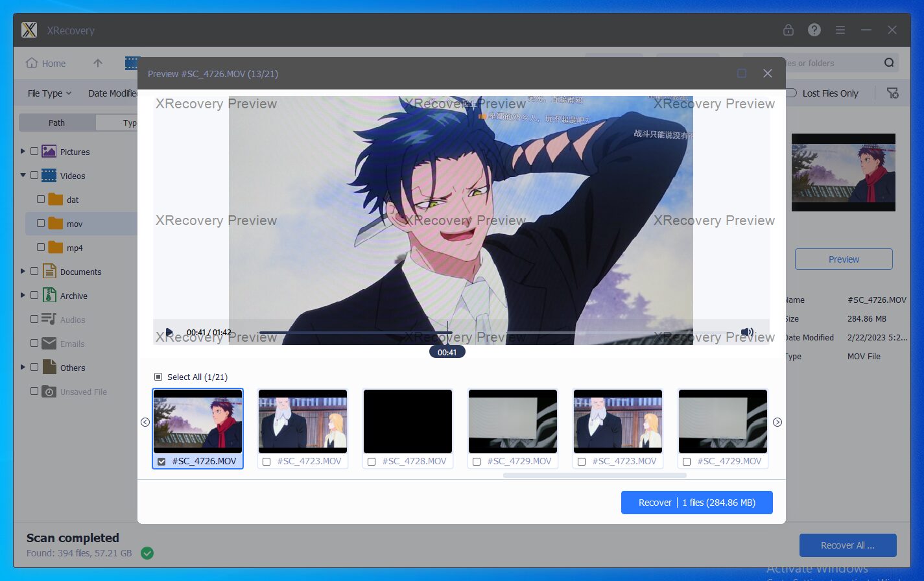Open the File Type dropdown

click(49, 93)
